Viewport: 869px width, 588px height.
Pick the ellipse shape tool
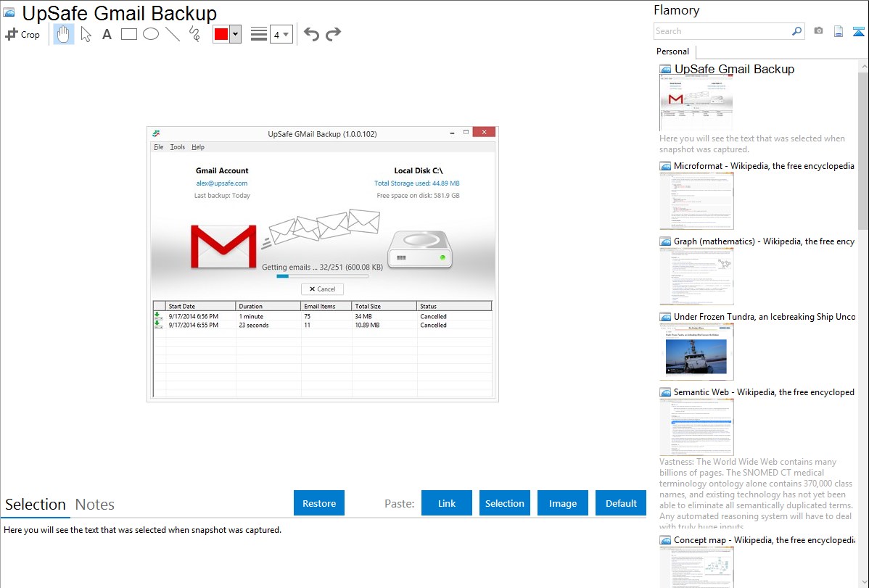[x=151, y=34]
